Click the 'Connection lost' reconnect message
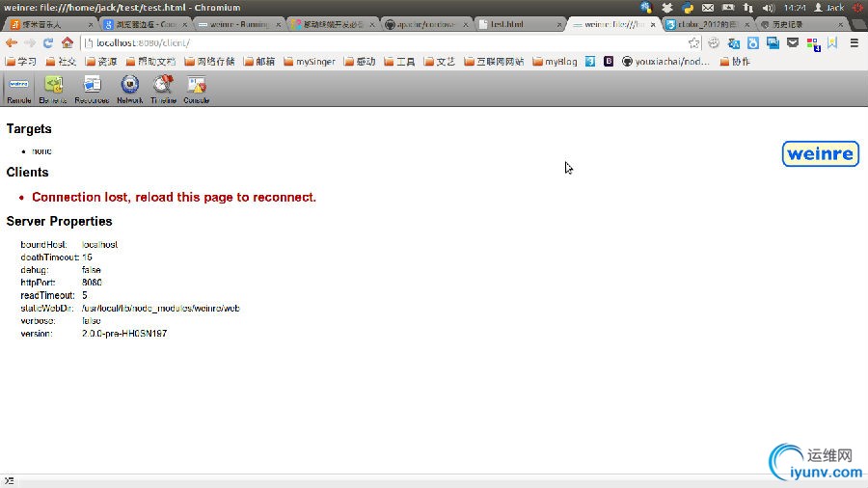 [174, 197]
